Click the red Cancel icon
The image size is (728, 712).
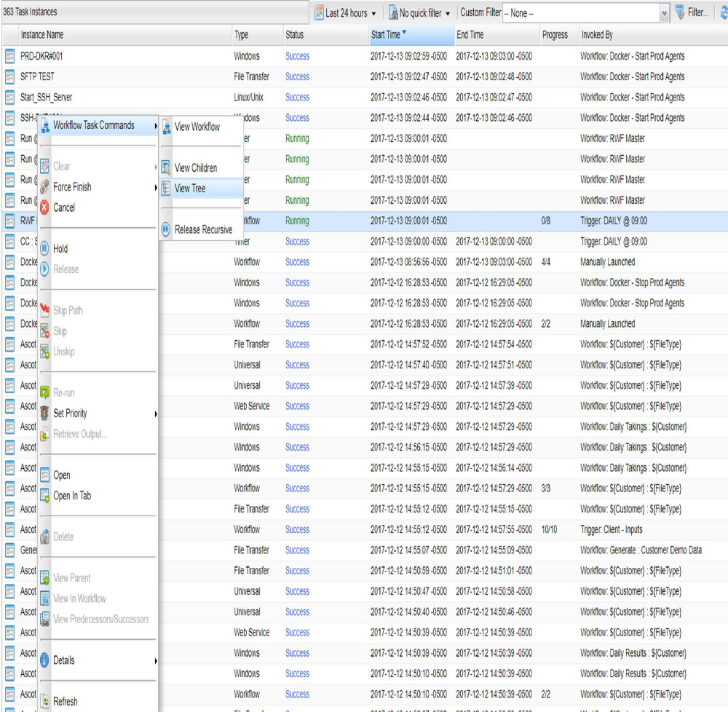click(43, 207)
